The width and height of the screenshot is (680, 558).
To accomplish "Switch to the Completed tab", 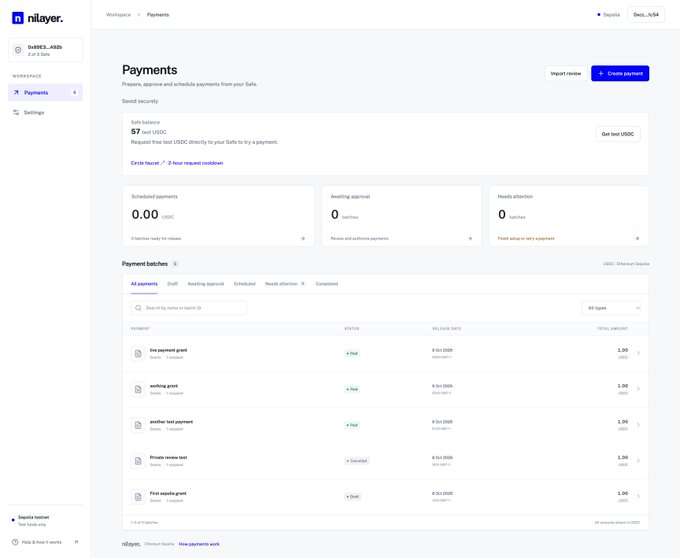I will tap(327, 284).
